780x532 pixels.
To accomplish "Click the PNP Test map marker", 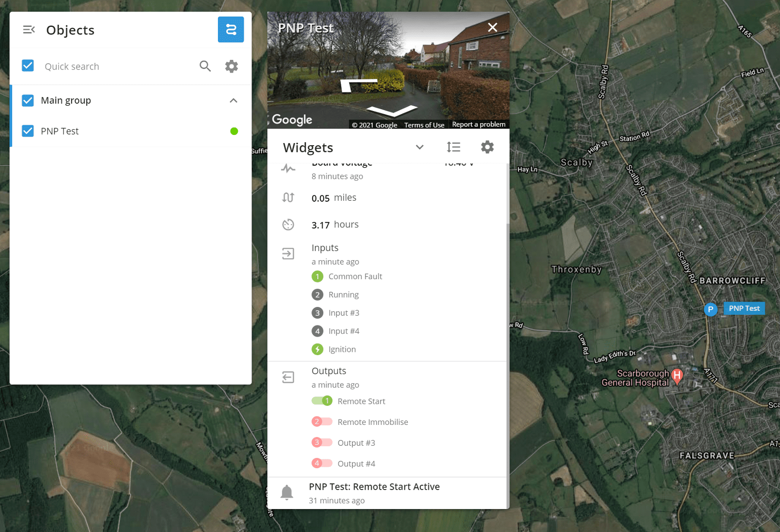I will [x=711, y=309].
